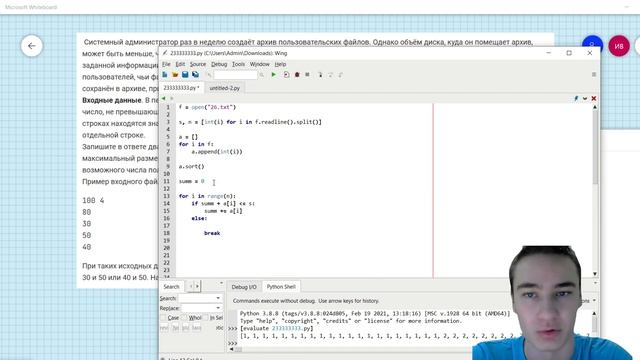This screenshot has width=640, height=360.
Task: Click the Python Shell horizontal scrollbar left arrow
Action: (x=231, y=349)
